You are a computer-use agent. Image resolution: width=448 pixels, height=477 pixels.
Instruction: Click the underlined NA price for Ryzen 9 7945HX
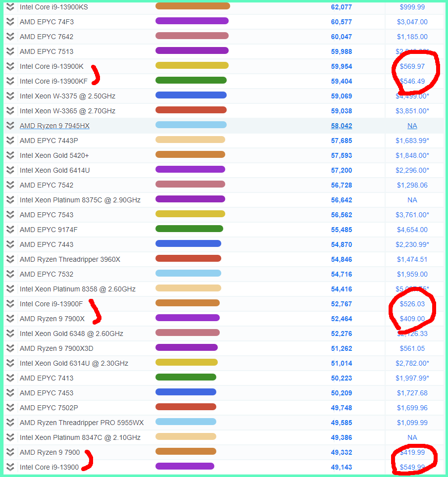[412, 126]
